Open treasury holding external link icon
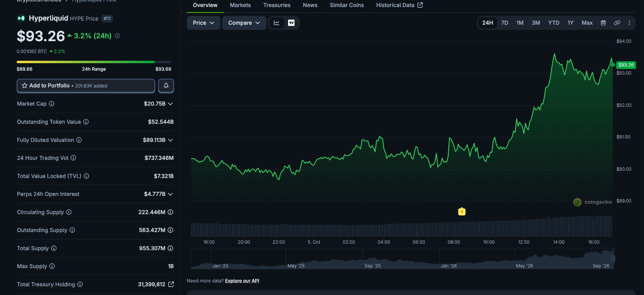Viewport: 644px width, 295px height. tap(171, 284)
